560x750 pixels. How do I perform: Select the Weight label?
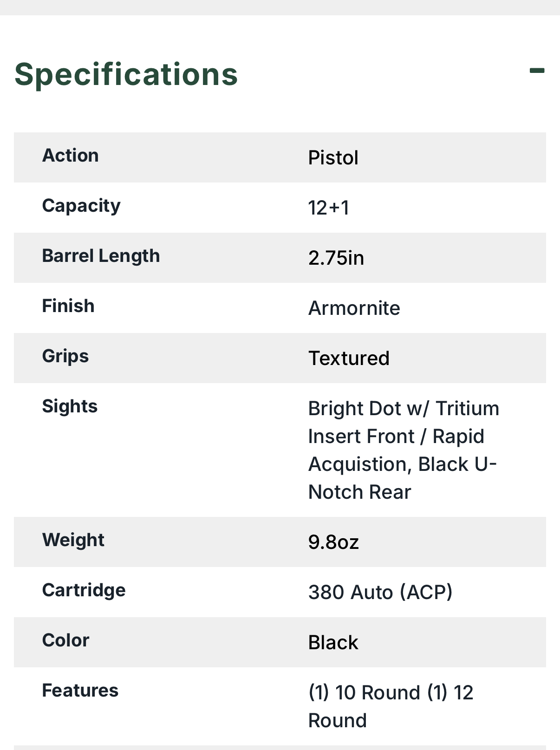[73, 541]
